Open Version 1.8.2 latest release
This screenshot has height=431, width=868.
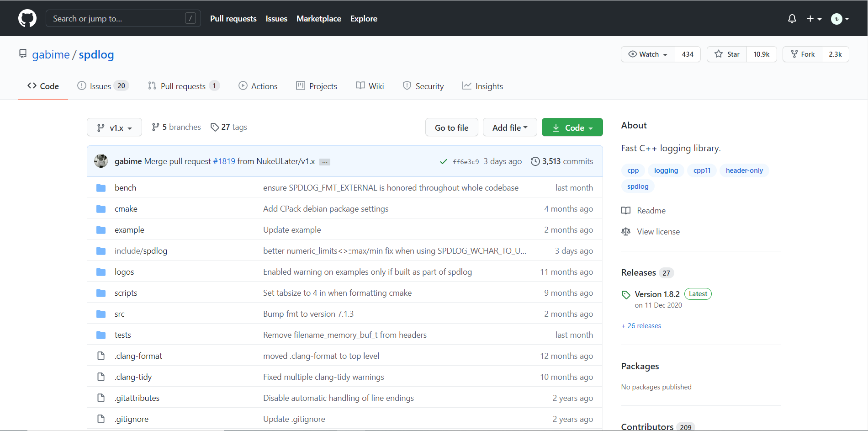[657, 294]
